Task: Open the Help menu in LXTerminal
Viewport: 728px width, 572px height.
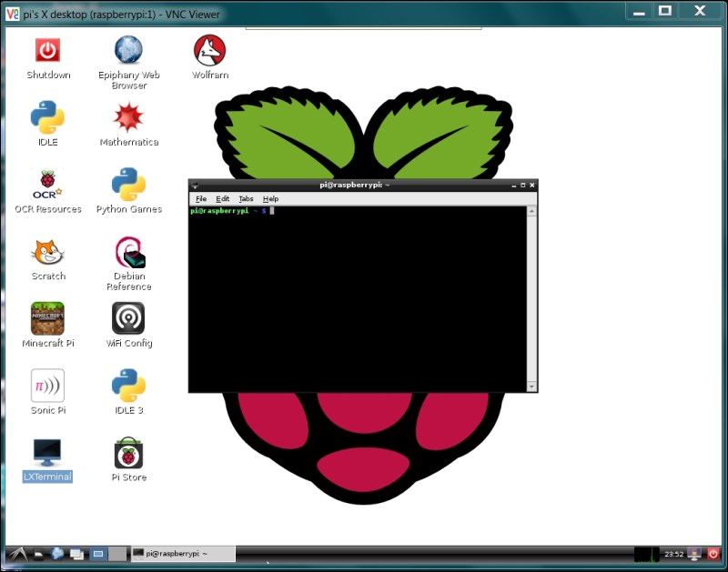Action: (270, 198)
